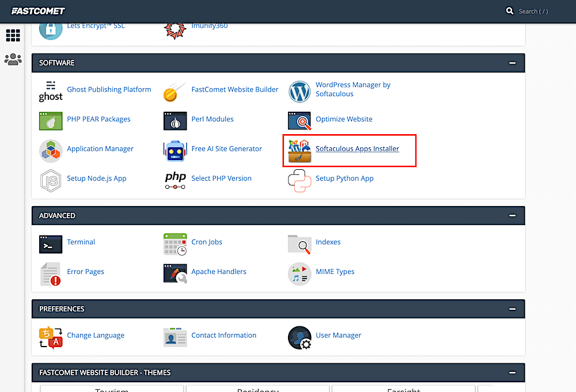Click the Perl Modules onion icon
Image resolution: width=576 pixels, height=392 pixels.
point(175,121)
